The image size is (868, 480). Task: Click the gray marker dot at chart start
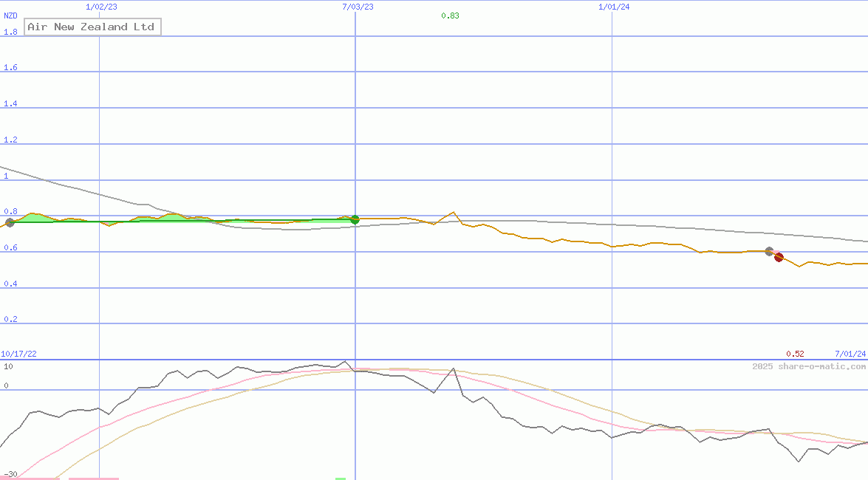point(10,222)
